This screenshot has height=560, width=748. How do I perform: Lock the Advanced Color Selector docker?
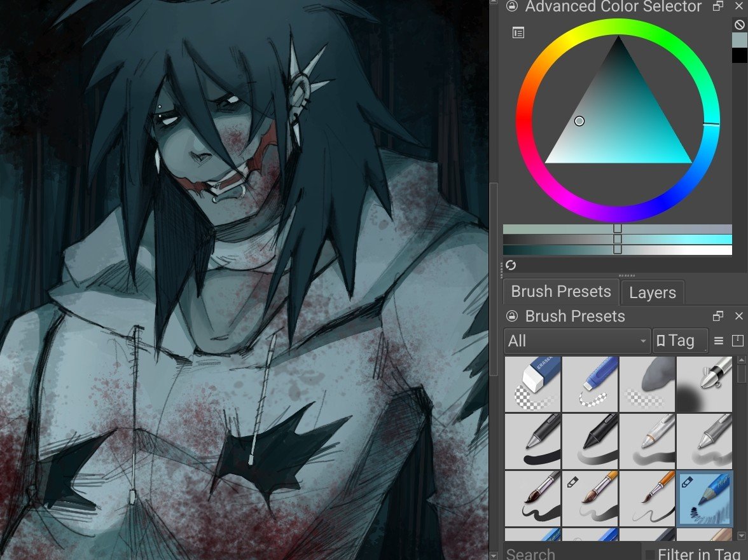pyautogui.click(x=512, y=6)
